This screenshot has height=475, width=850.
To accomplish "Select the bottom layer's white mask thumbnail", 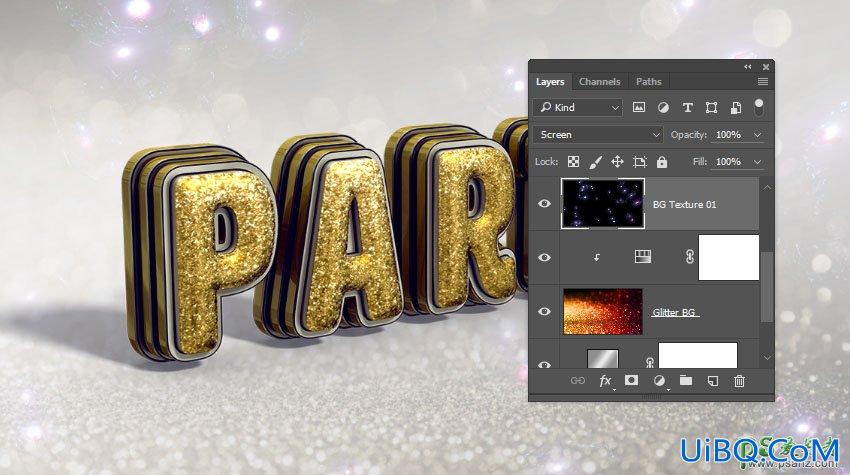I will (698, 355).
